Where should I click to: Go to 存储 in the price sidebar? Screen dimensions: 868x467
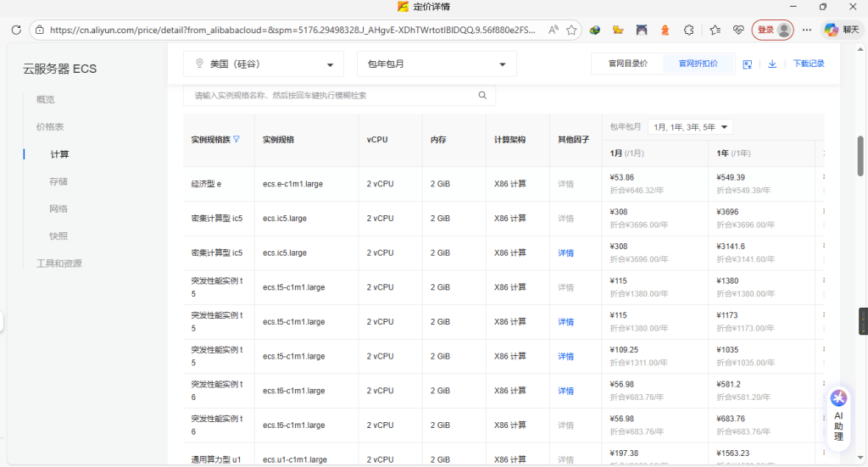(x=58, y=181)
